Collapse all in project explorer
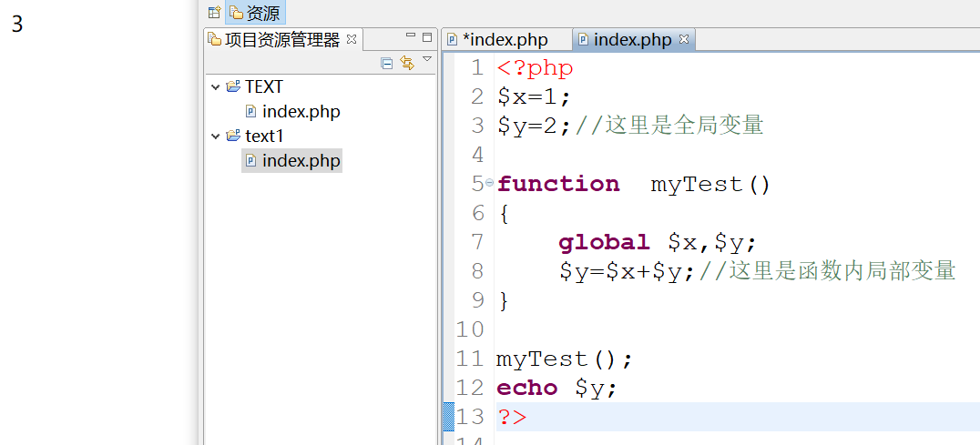980x445 pixels. 387,63
